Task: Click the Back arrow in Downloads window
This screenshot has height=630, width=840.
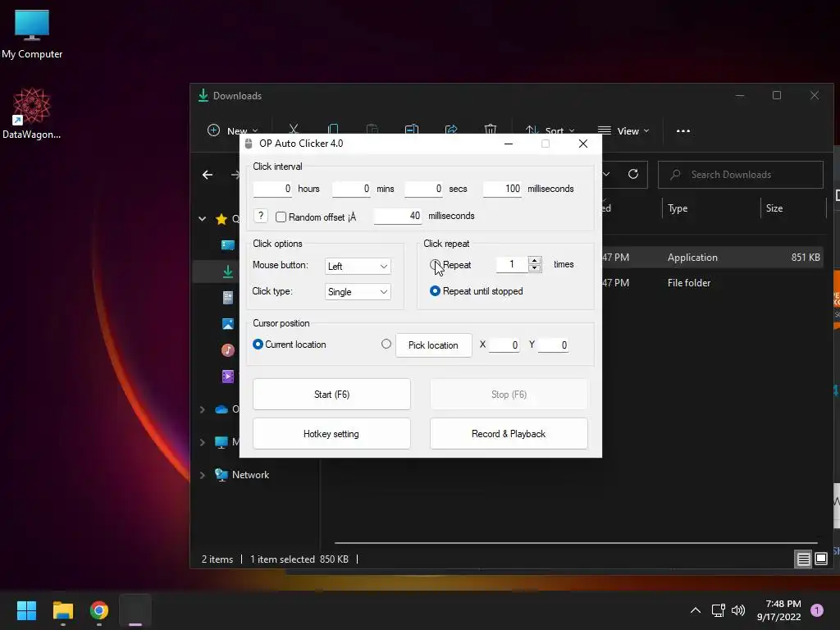Action: (x=208, y=175)
